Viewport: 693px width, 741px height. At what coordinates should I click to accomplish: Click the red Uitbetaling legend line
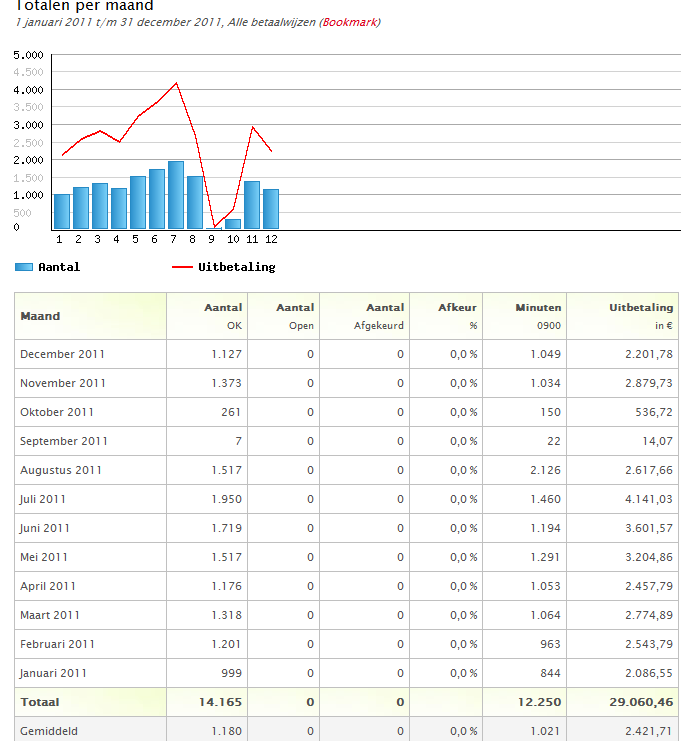coord(182,267)
